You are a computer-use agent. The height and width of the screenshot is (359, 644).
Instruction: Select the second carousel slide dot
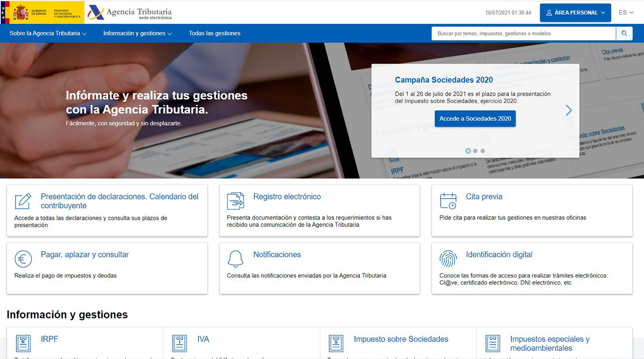click(475, 151)
